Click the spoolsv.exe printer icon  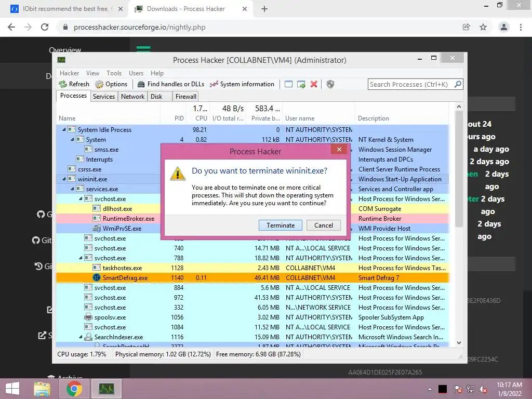(88, 317)
